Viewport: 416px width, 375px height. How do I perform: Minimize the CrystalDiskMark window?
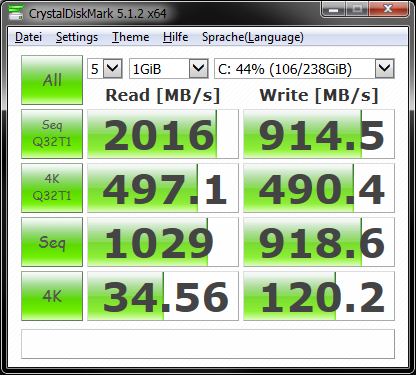point(333,9)
